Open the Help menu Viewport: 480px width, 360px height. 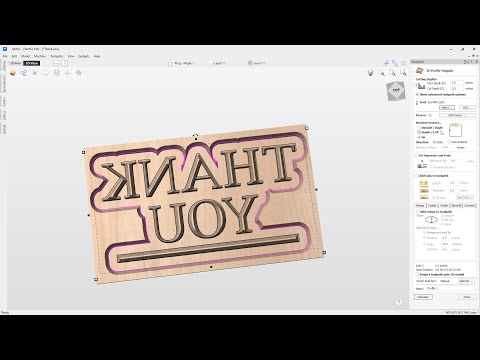tap(97, 56)
